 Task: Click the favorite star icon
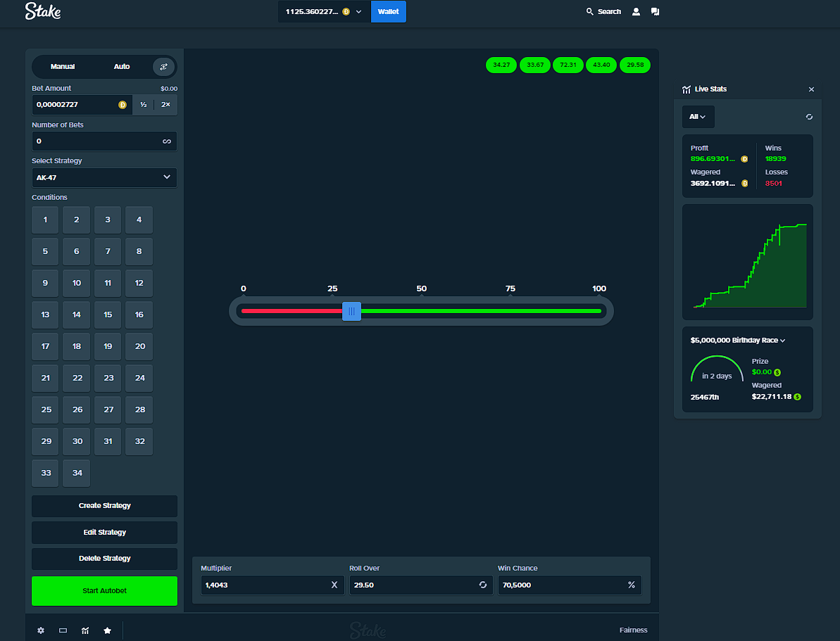107,630
